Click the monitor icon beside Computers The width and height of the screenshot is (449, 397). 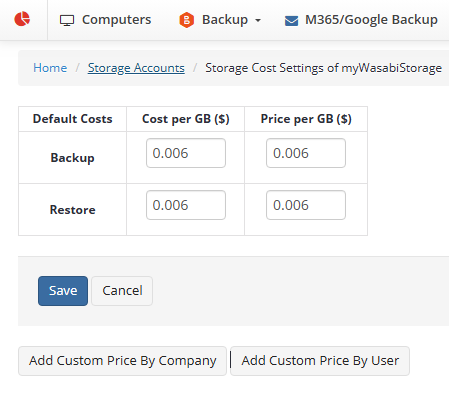tap(67, 20)
